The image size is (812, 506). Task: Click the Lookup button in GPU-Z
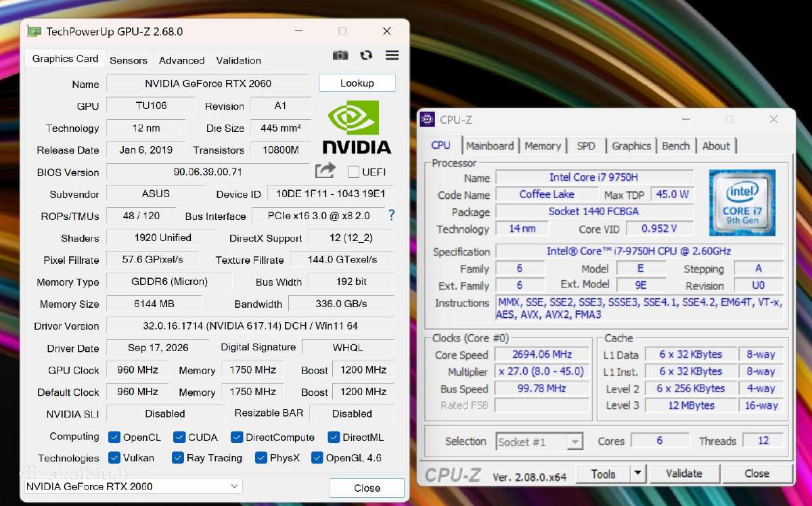coord(357,83)
